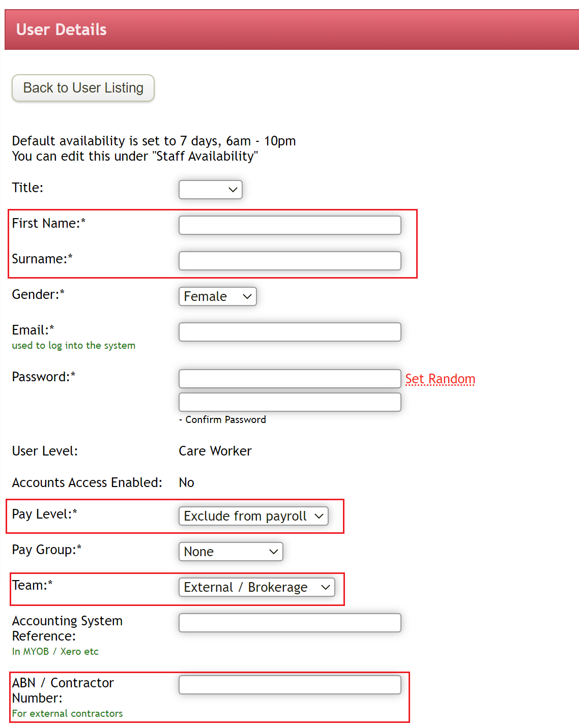Click inside the First Name field
Image resolution: width=579 pixels, height=728 pixels.
click(x=289, y=225)
